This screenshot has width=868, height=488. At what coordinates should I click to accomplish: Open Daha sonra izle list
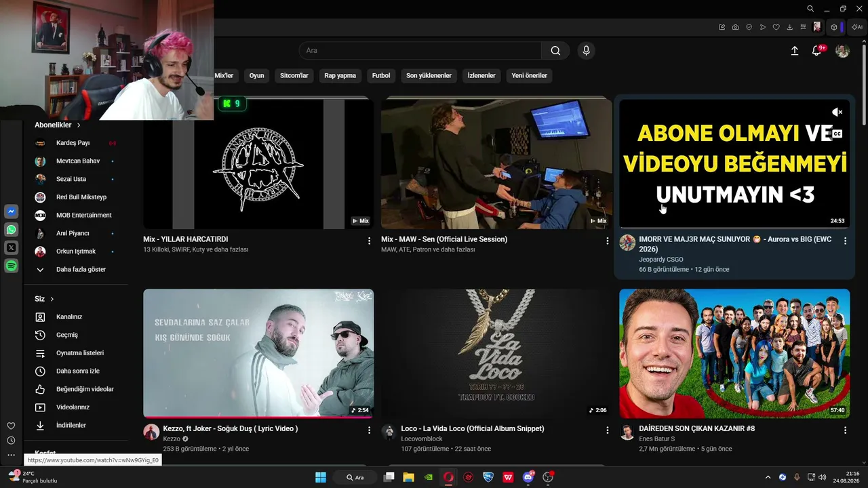point(75,371)
